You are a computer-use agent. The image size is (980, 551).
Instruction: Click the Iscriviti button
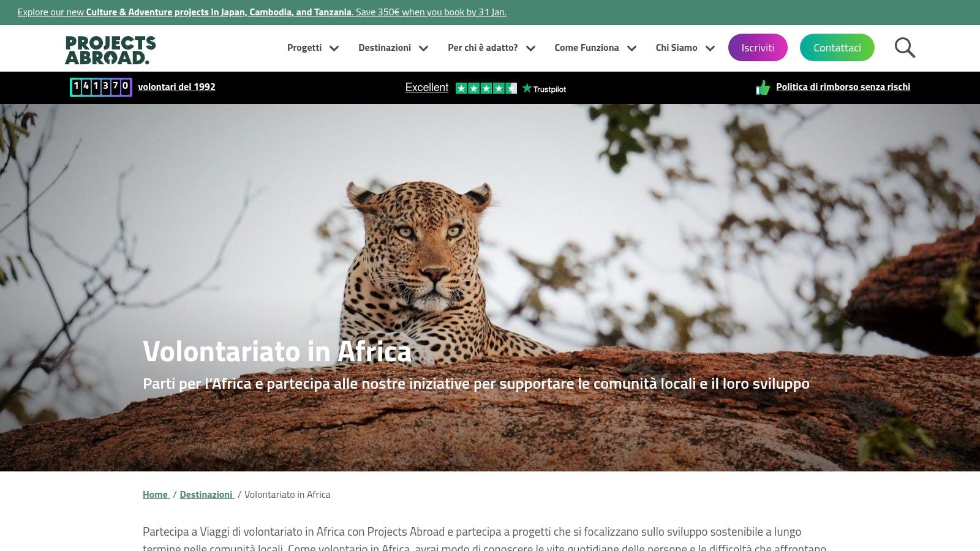point(758,47)
